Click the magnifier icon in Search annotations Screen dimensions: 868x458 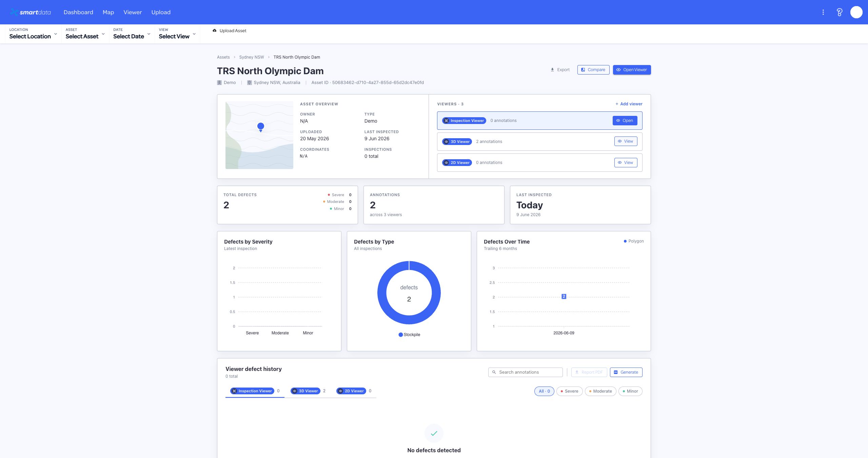pos(494,372)
